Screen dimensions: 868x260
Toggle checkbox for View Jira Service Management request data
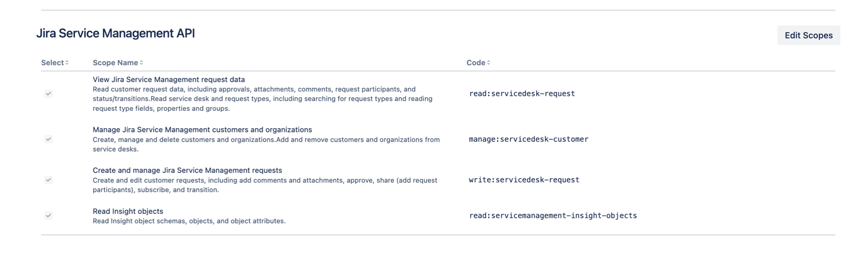click(48, 93)
